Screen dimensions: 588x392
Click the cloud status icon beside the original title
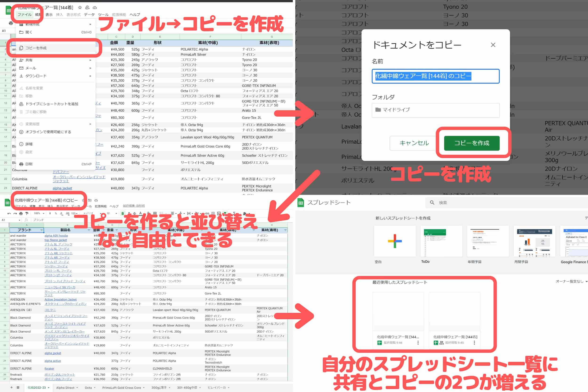coord(95,8)
